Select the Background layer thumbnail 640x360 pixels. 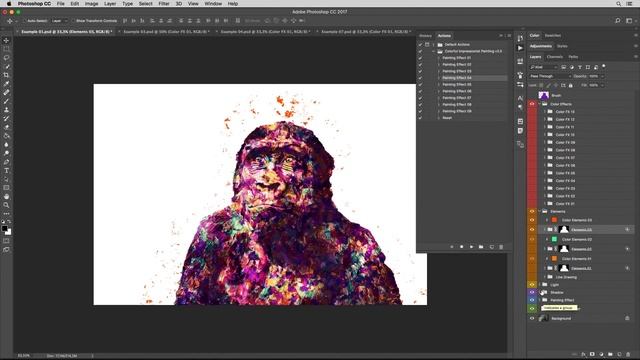click(x=544, y=318)
